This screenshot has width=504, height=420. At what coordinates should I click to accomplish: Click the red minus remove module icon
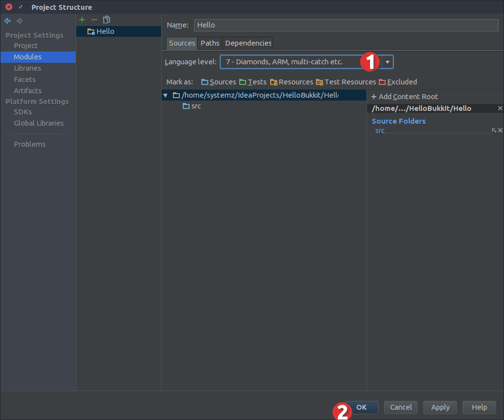tap(94, 20)
